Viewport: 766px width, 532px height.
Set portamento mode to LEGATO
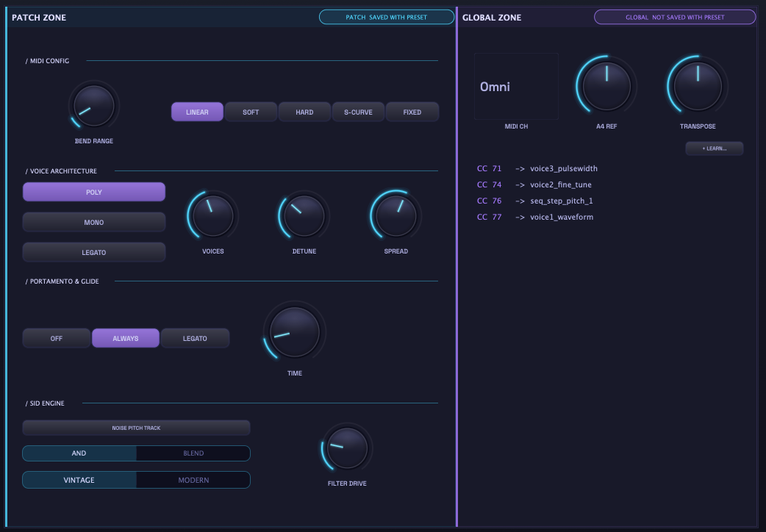(x=195, y=338)
